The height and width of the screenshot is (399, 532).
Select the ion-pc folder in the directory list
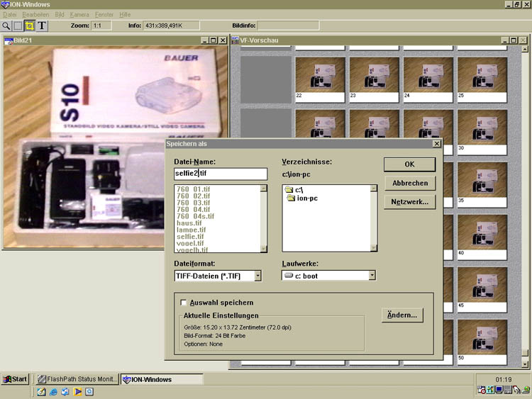(302, 198)
